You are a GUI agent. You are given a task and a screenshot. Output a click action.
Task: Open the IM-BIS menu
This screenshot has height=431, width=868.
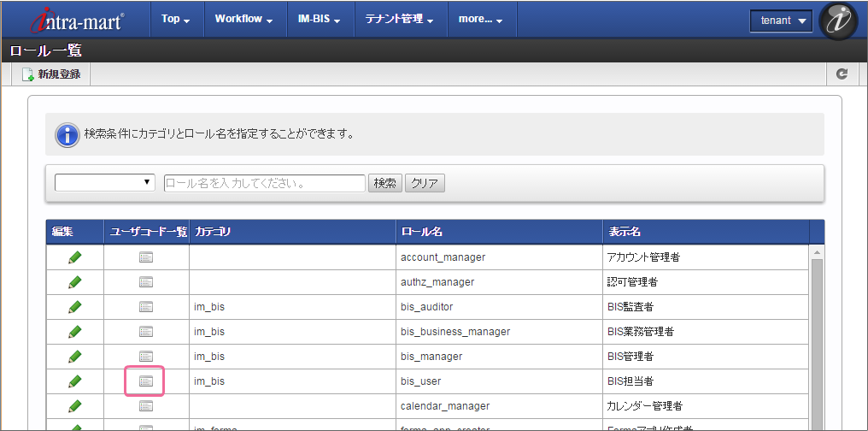coord(318,19)
